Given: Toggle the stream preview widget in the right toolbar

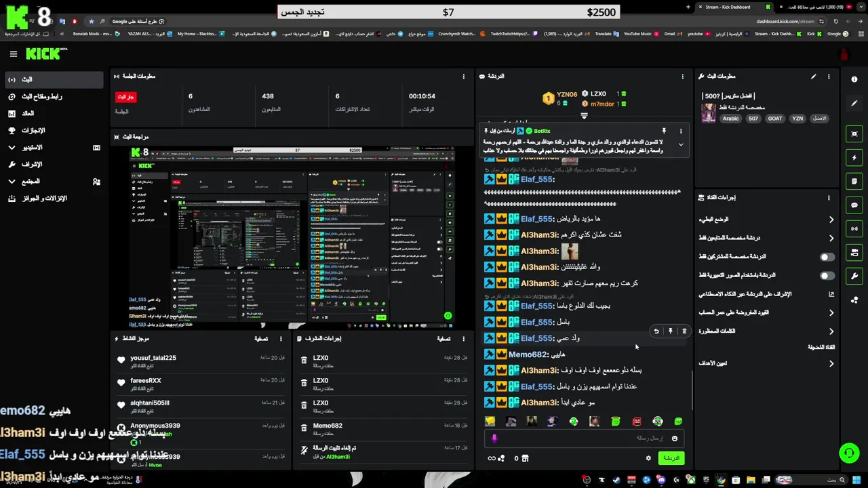Looking at the screenshot, I should click(854, 134).
